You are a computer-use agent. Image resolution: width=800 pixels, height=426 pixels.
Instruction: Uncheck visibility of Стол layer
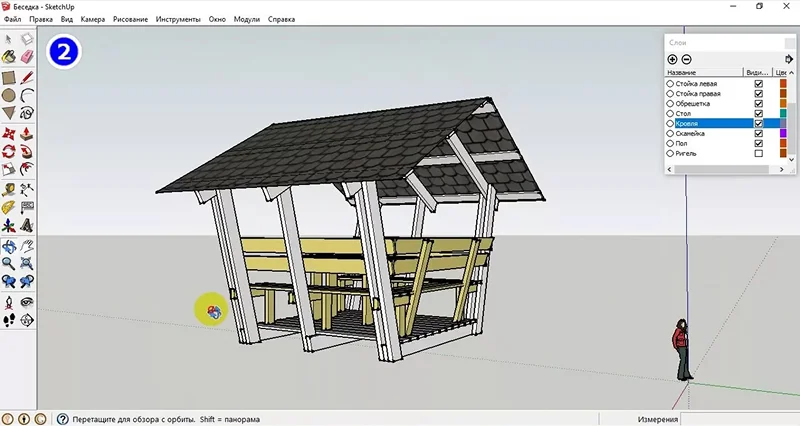pyautogui.click(x=758, y=114)
